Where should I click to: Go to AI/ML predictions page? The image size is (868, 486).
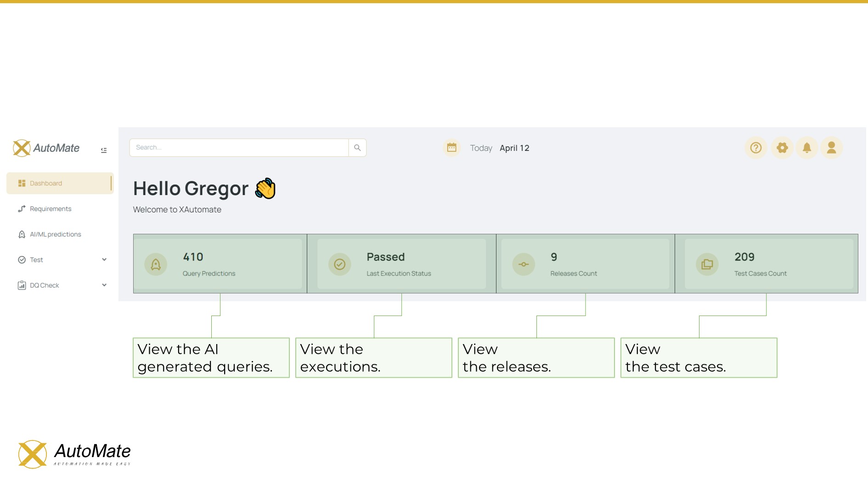click(55, 234)
